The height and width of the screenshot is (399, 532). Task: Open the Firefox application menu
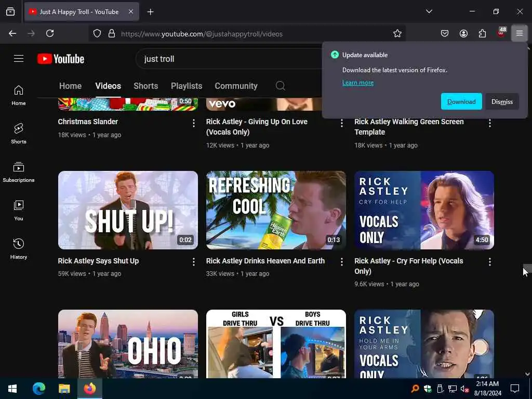click(x=520, y=33)
